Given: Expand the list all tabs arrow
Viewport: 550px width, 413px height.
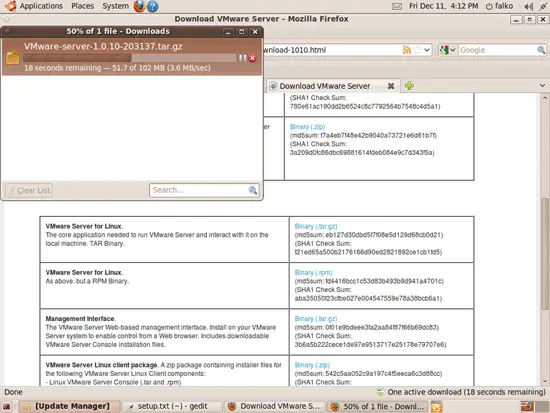Looking at the screenshot, I should tap(542, 86).
